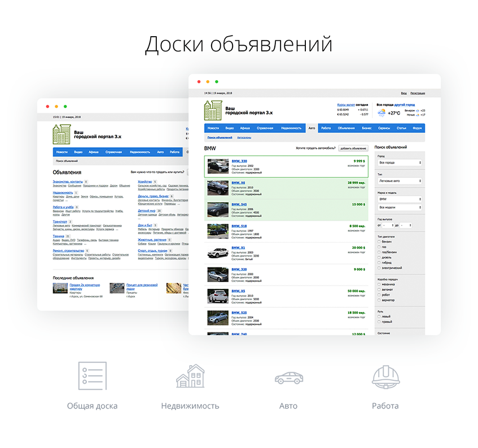Open the BMW 330 car photo
Image resolution: width=478 pixels, height=448 pixels.
(x=218, y=166)
